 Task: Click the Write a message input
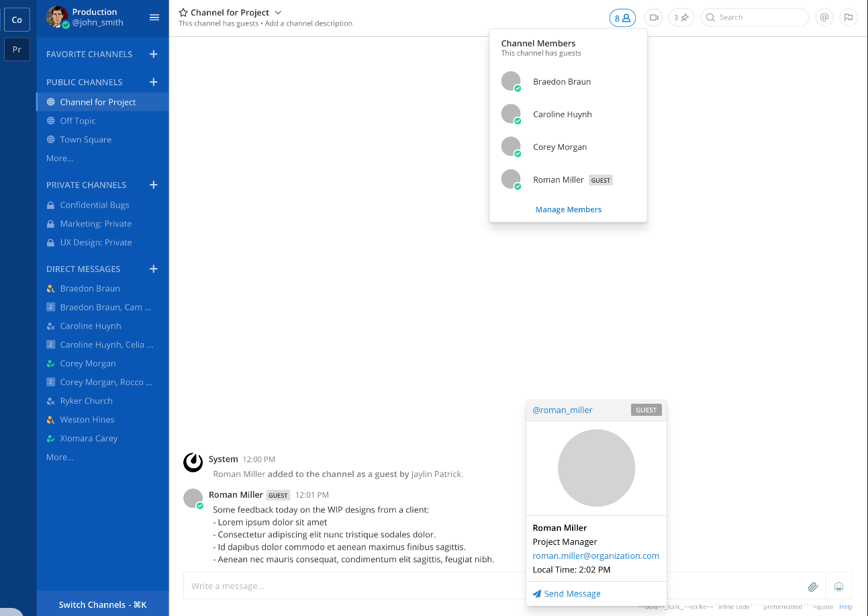coord(349,586)
